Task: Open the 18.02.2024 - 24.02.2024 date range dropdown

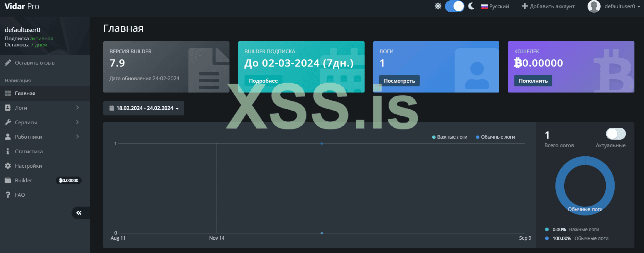Action: pyautogui.click(x=144, y=108)
